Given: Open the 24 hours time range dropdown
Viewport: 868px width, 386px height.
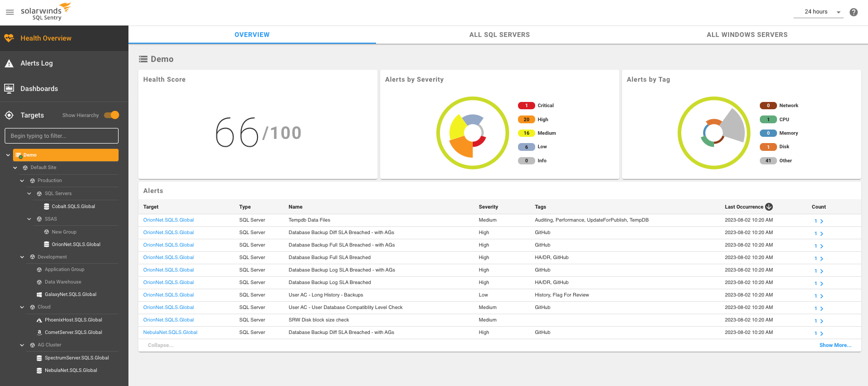Looking at the screenshot, I should pyautogui.click(x=819, y=12).
